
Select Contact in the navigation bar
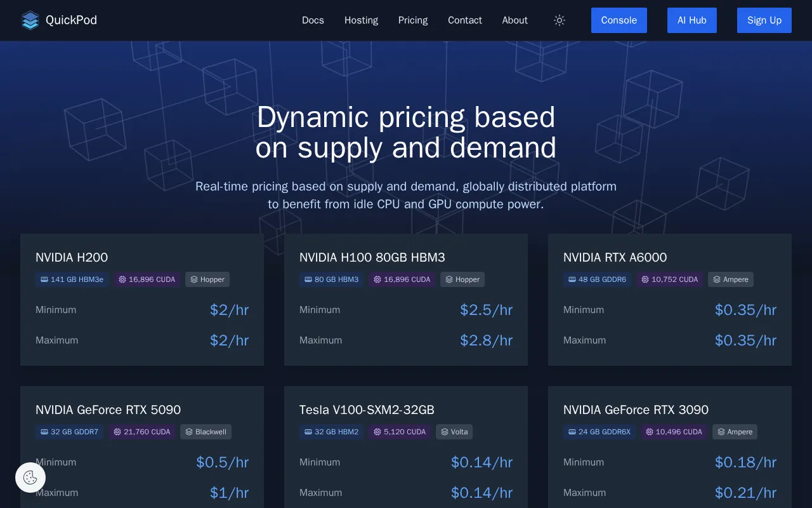(x=465, y=20)
